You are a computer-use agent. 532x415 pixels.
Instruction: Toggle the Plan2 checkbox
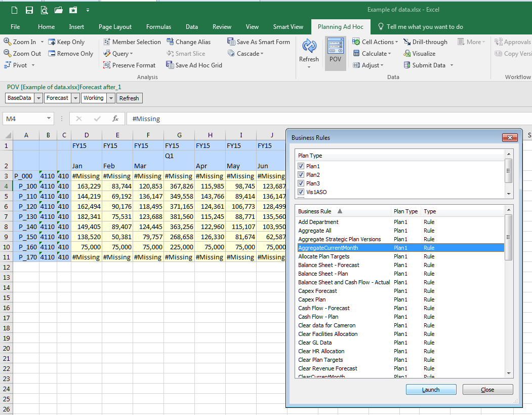(x=301, y=175)
